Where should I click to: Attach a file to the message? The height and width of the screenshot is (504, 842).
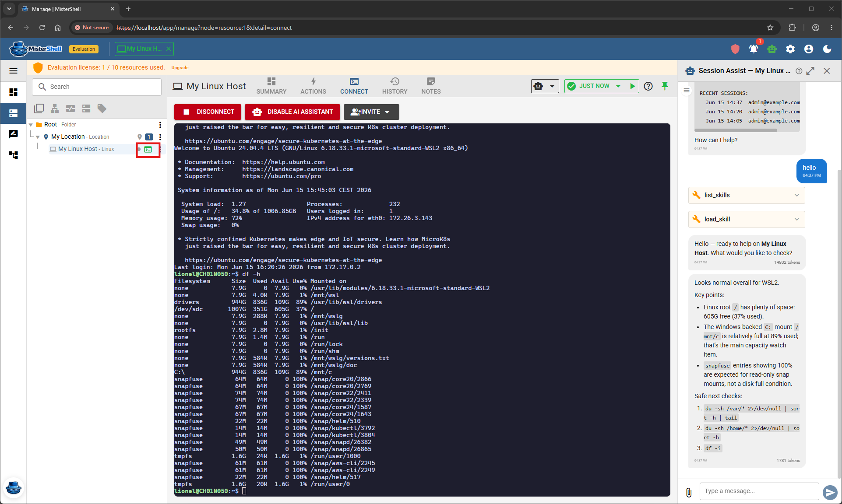[689, 493]
